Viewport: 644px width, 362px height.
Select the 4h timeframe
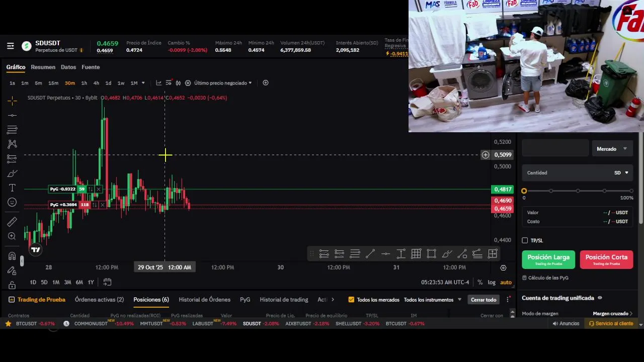point(96,83)
